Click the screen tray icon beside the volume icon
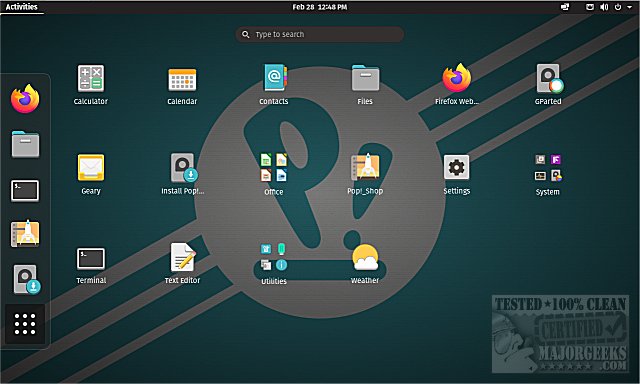Screen dimensions: 640x384 pos(590,7)
